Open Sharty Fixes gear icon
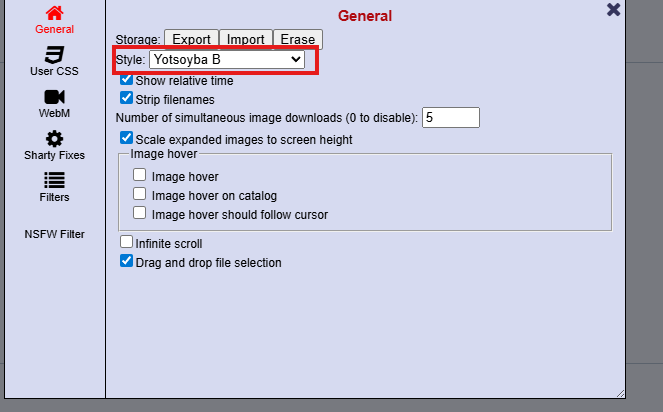663x412 pixels. coord(54,139)
